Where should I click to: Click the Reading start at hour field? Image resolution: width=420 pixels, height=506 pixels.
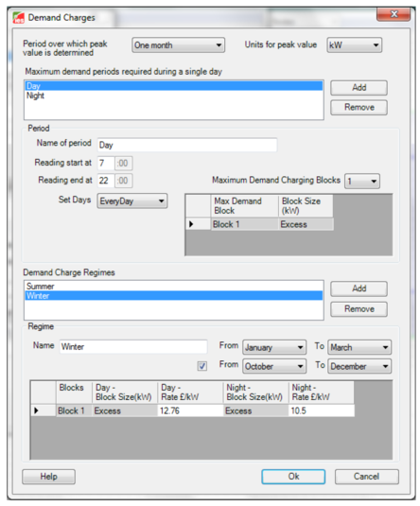coord(106,163)
